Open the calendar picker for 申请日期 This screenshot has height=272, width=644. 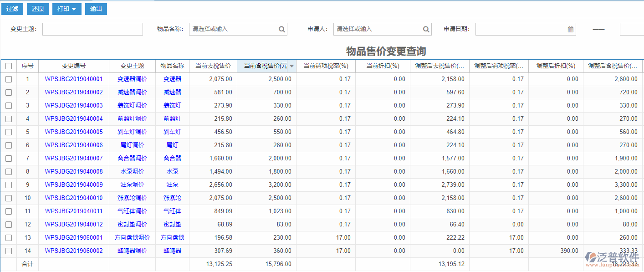(x=571, y=29)
